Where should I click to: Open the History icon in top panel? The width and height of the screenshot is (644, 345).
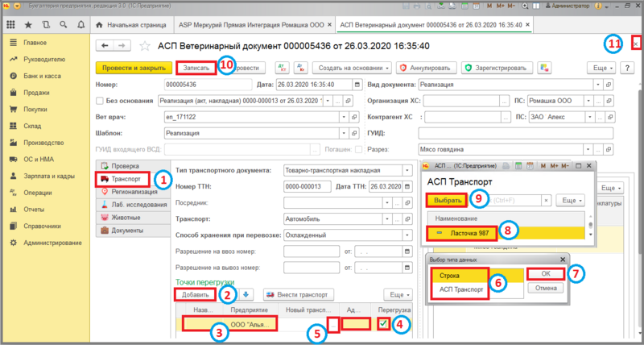tap(46, 25)
